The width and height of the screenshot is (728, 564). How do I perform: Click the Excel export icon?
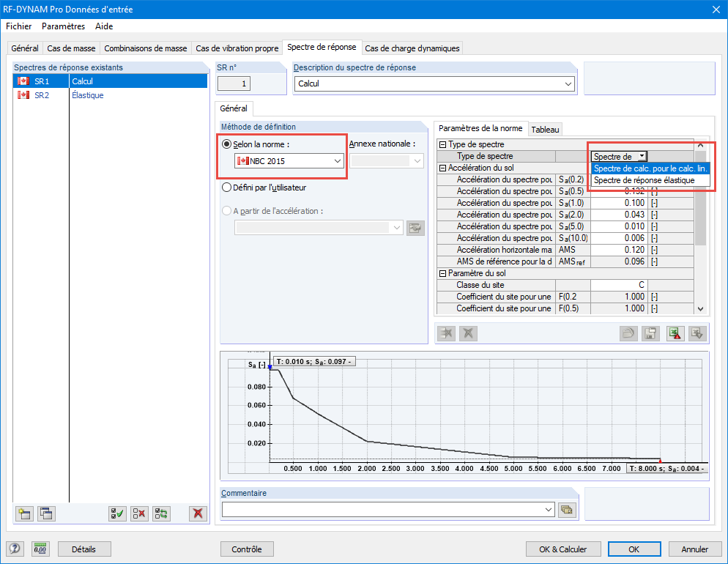tap(675, 333)
